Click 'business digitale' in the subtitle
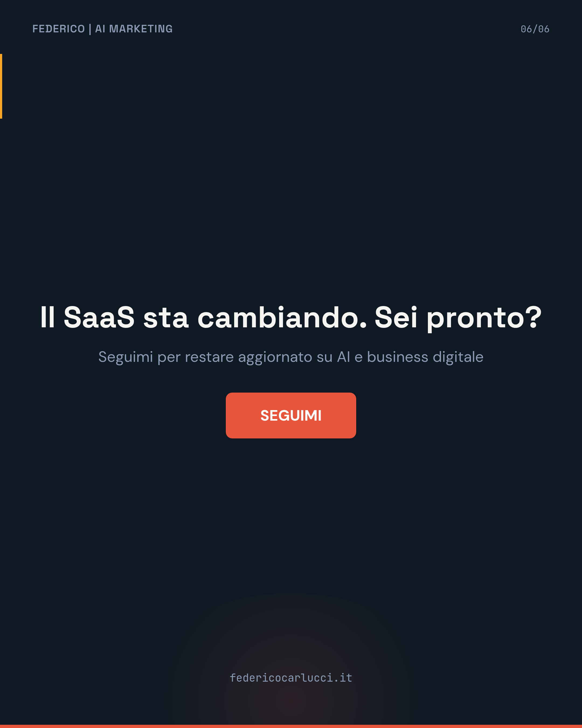 tap(425, 357)
